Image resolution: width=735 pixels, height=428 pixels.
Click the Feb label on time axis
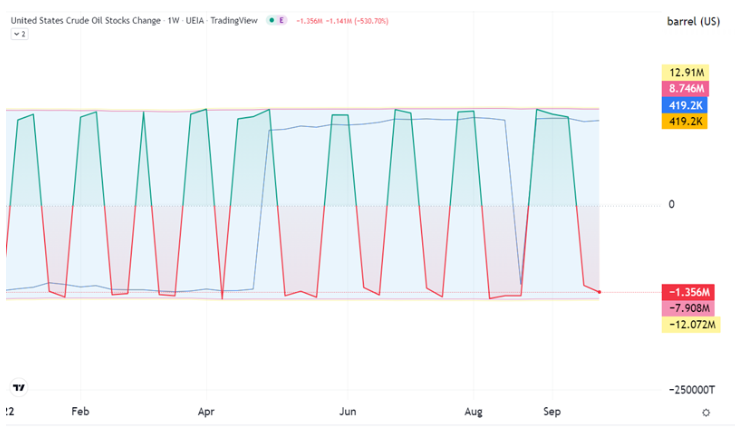(x=80, y=412)
